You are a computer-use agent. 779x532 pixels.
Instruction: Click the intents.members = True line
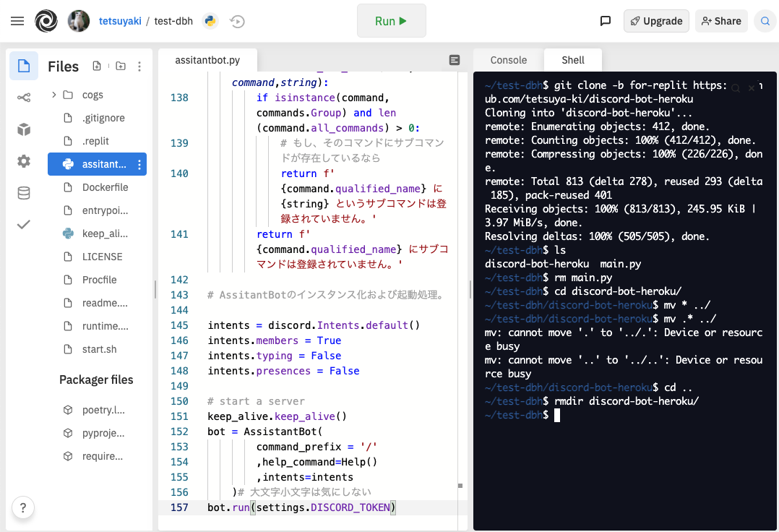(x=275, y=340)
